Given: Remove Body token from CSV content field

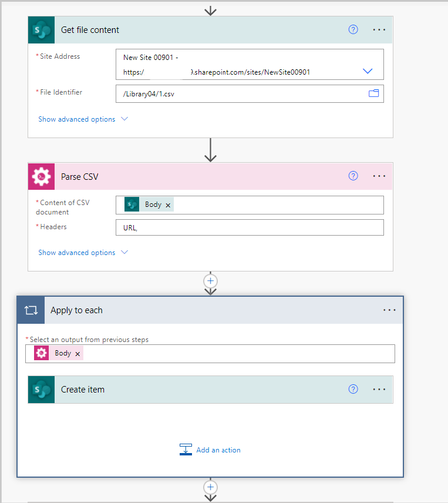Looking at the screenshot, I should (x=168, y=205).
